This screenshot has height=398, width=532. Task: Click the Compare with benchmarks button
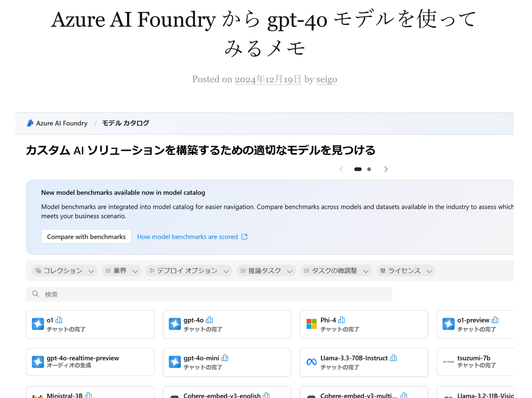point(86,236)
